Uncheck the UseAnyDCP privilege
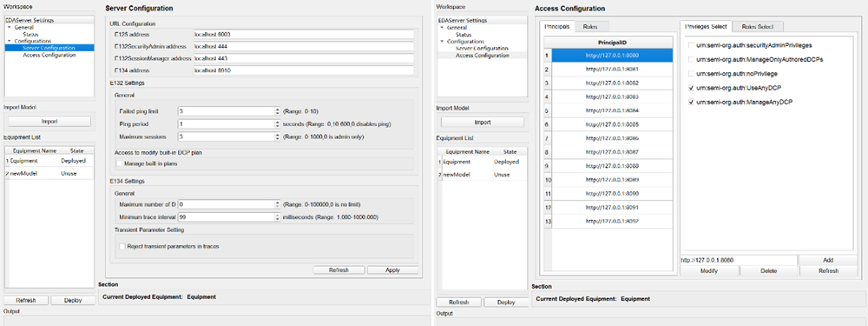Image resolution: width=868 pixels, height=326 pixels. point(690,88)
